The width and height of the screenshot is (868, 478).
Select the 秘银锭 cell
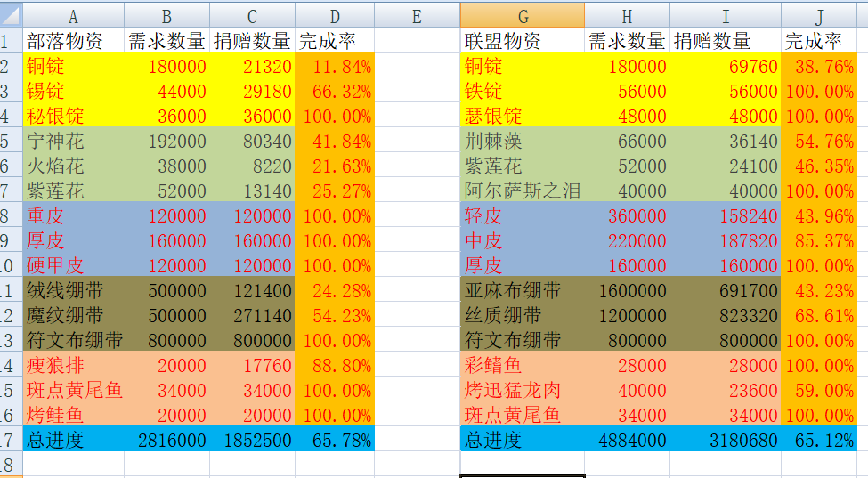pyautogui.click(x=73, y=116)
